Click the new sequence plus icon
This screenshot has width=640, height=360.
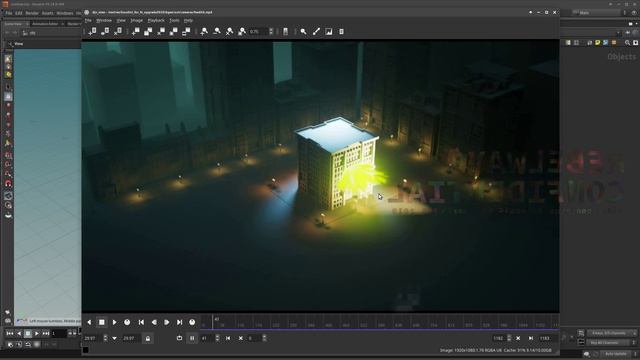(92, 31)
